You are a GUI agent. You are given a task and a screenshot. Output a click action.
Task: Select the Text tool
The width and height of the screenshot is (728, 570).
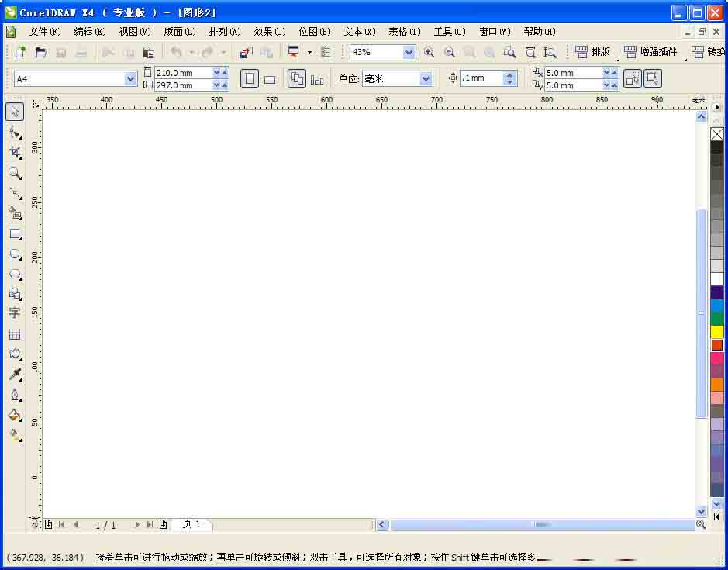(15, 313)
